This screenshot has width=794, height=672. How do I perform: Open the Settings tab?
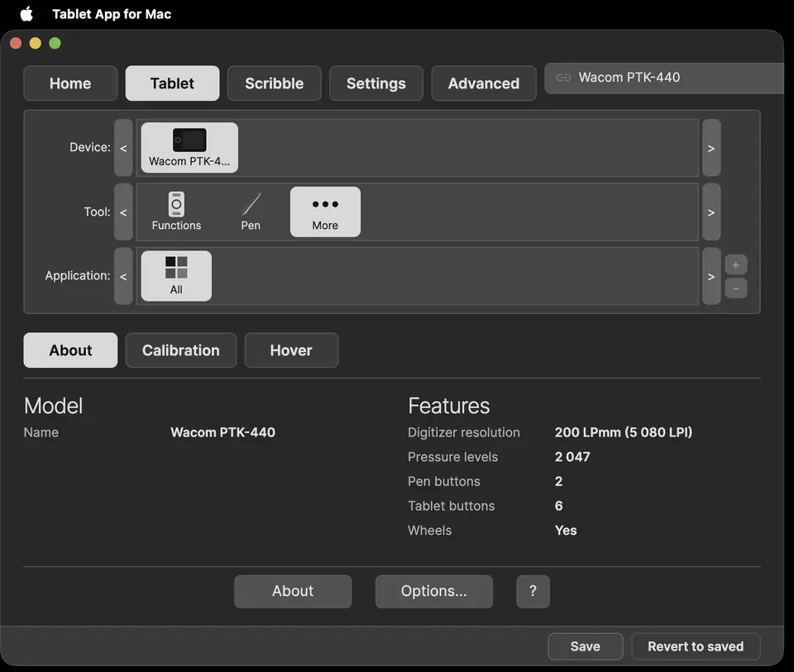[x=375, y=83]
